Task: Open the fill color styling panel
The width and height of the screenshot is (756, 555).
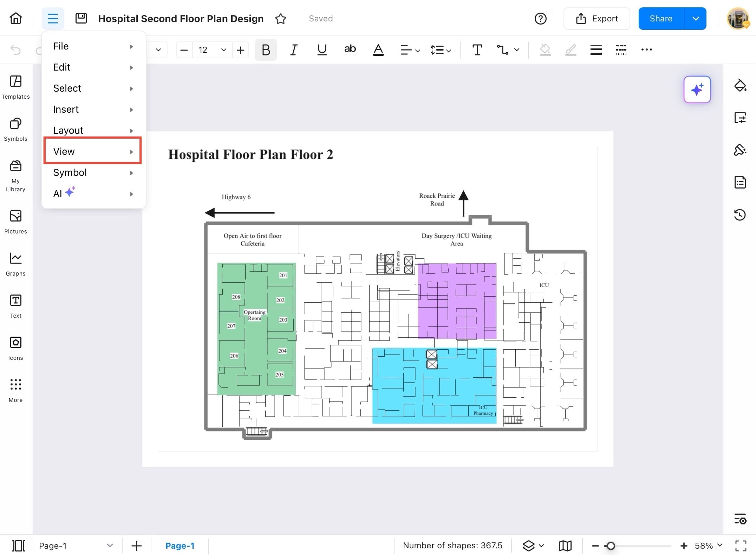Action: point(741,85)
